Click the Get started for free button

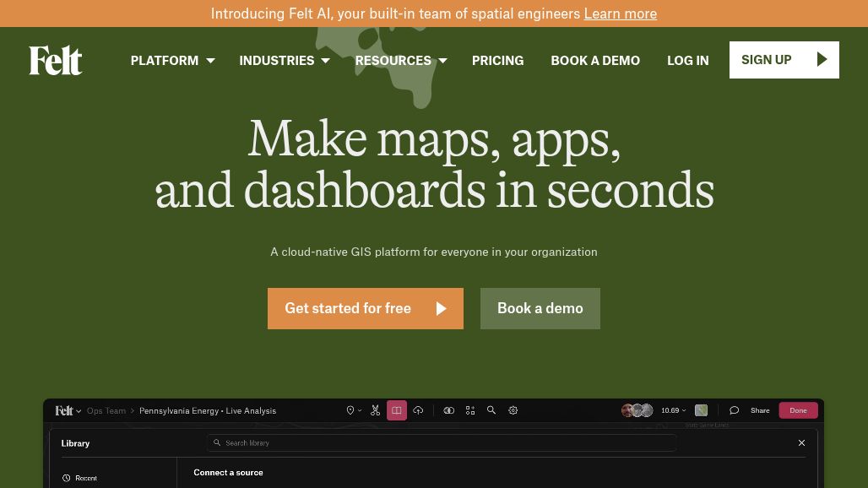(365, 308)
